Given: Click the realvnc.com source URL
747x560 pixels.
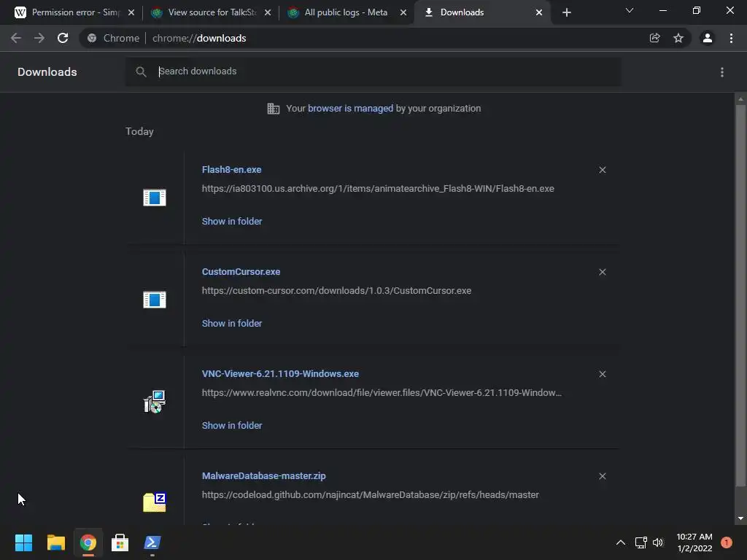Looking at the screenshot, I should click(382, 393).
